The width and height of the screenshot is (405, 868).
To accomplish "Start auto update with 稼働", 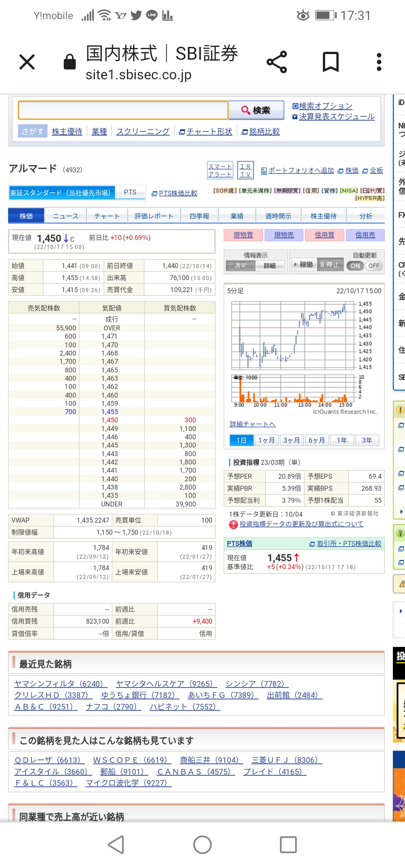I will (x=304, y=265).
